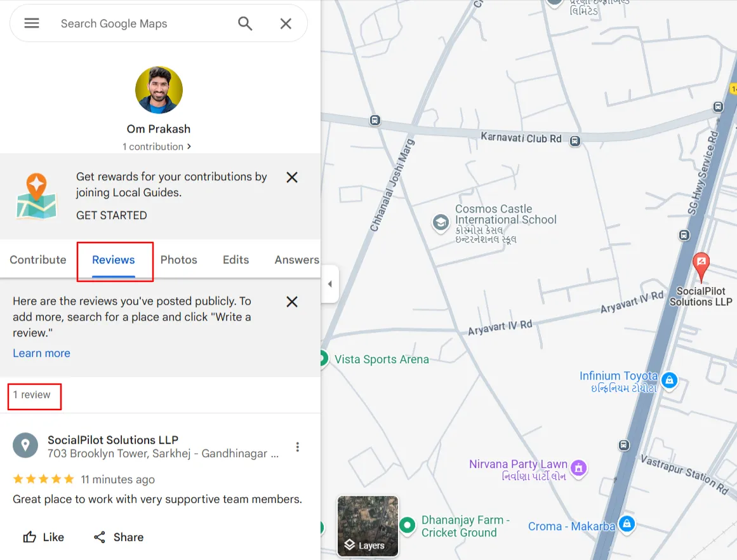Open the review's three-dot options menu
Screen dimensions: 737x560
coord(298,446)
